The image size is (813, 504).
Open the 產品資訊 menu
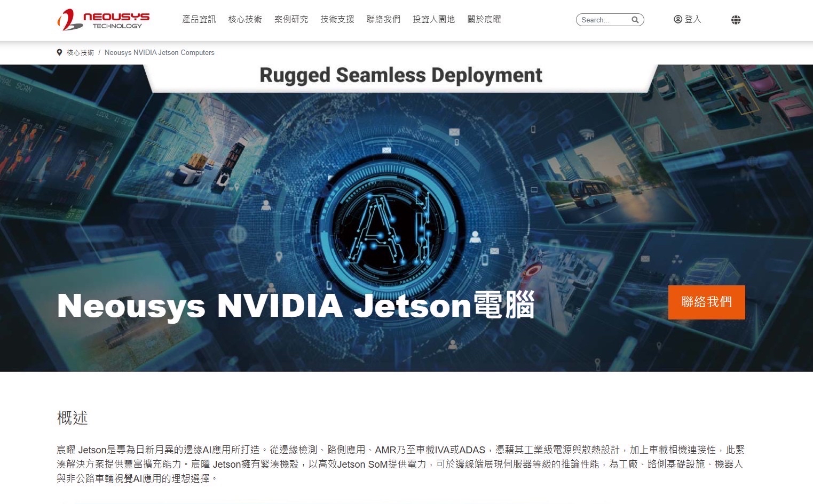pos(199,19)
